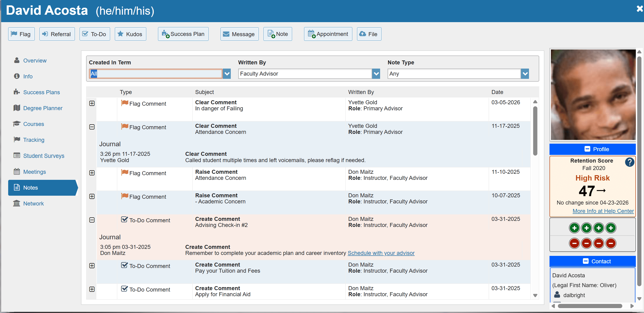
Task: Collapse the Profile section toggle
Action: 587,149
